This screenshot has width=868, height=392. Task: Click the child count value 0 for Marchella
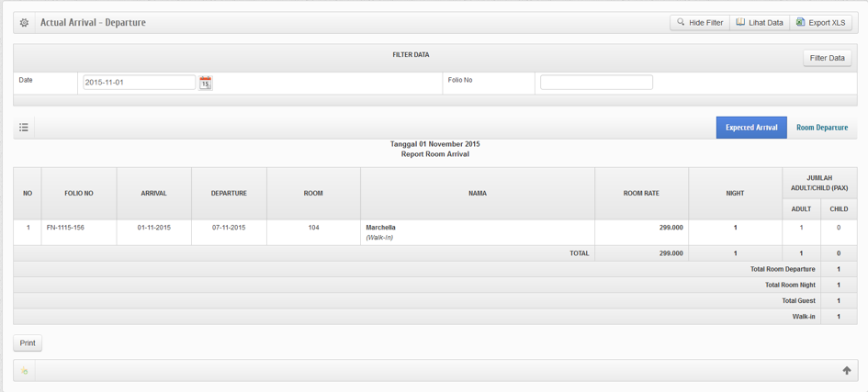(x=838, y=228)
